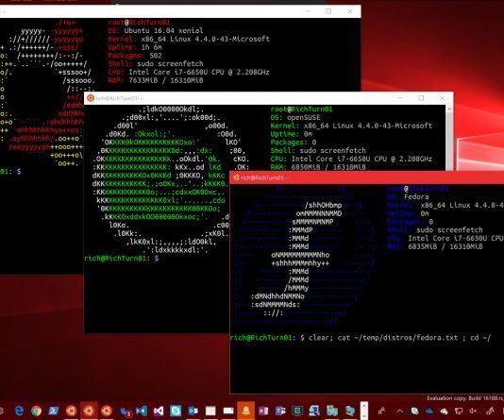This screenshot has width=504, height=420.
Task: Click the taskbar overflow down arrow
Action: 364,415
